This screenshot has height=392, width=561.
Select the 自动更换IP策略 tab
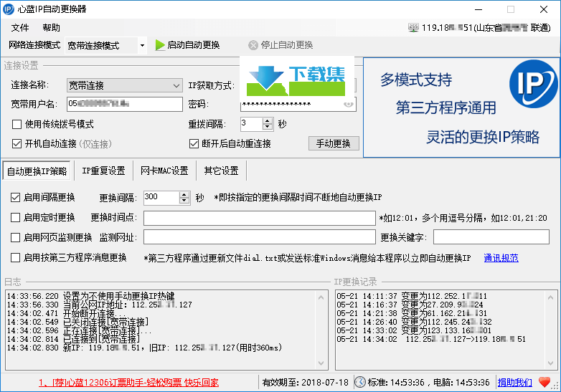pos(37,171)
